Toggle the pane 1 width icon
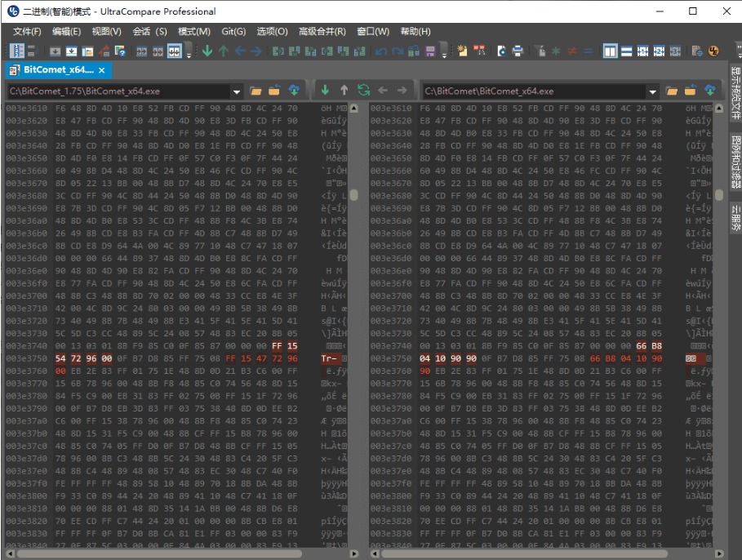 [x=642, y=51]
